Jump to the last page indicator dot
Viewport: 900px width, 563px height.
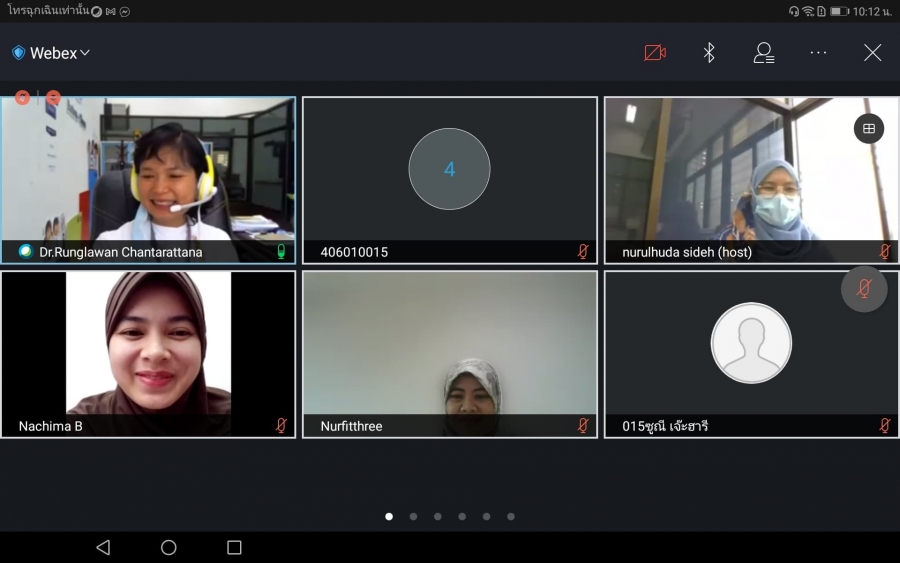click(511, 517)
